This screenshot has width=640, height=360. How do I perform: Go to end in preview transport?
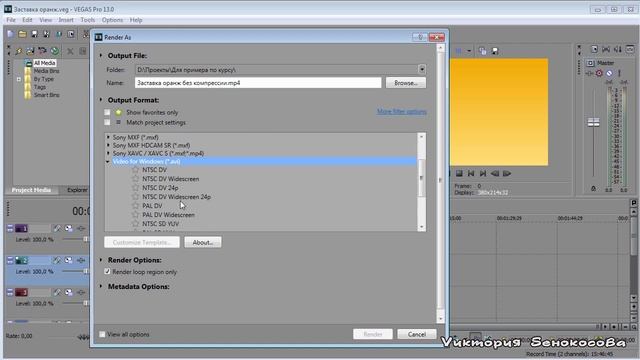pyautogui.click(x=483, y=173)
